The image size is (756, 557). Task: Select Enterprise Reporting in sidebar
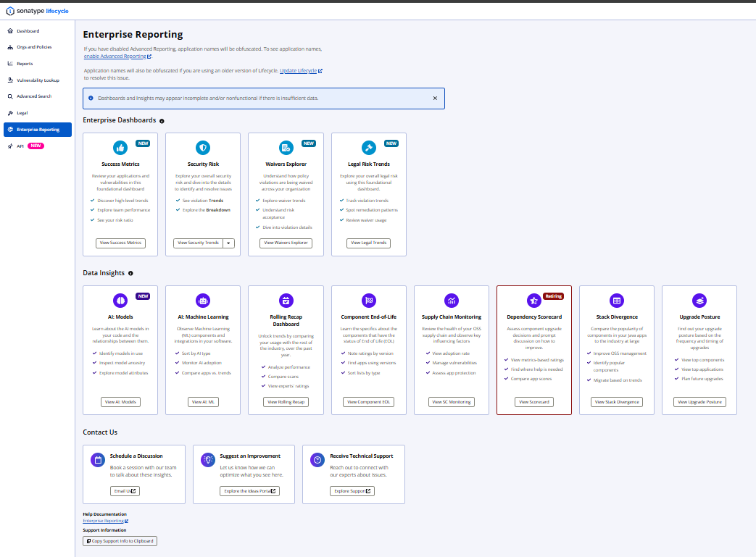[38, 130]
